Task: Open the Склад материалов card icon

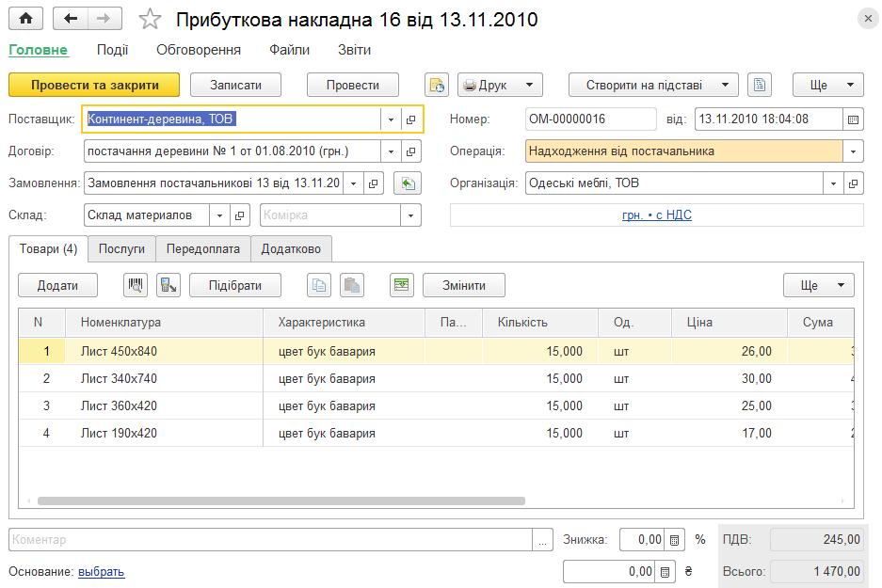Action: 240,215
